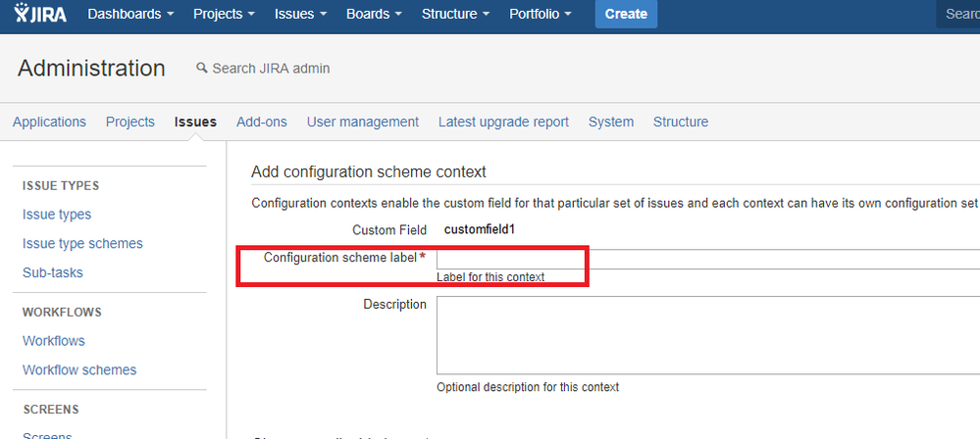
Task: Switch to the Applications admin tab
Action: tap(49, 122)
